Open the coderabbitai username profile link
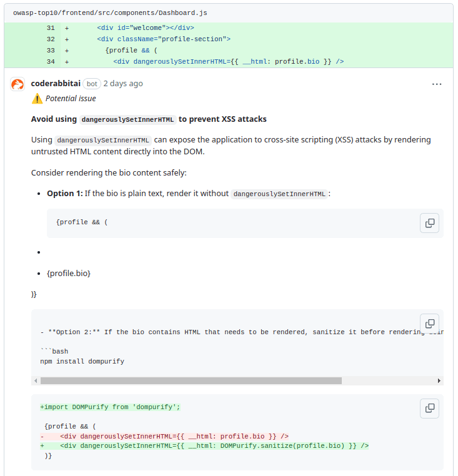The image size is (458, 476). [56, 84]
